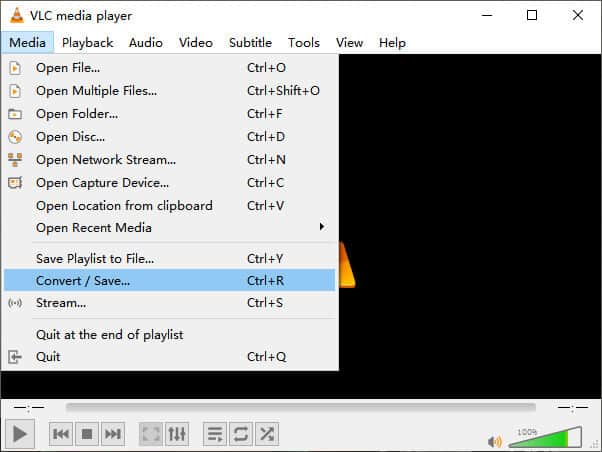Click the Open Folder icon
This screenshot has width=602, height=452.
click(x=15, y=114)
